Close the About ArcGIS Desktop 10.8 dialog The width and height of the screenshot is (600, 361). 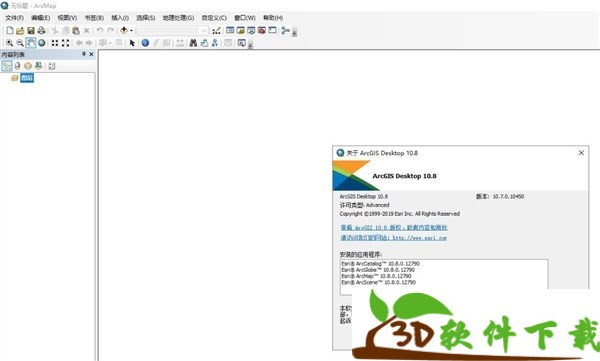(581, 153)
